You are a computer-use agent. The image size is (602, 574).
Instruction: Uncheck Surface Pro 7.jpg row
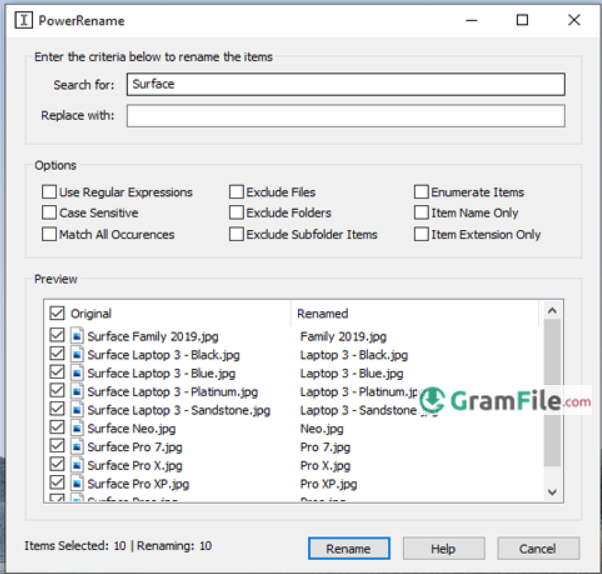pyautogui.click(x=57, y=445)
